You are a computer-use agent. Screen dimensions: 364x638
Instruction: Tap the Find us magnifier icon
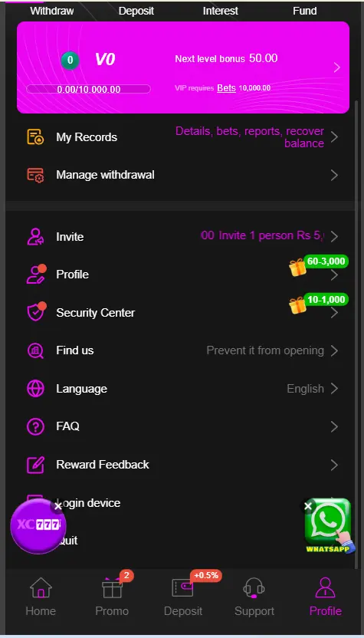[35, 350]
